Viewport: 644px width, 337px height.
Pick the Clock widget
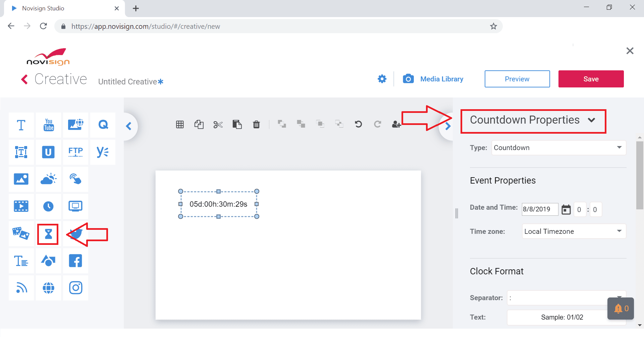pyautogui.click(x=49, y=206)
